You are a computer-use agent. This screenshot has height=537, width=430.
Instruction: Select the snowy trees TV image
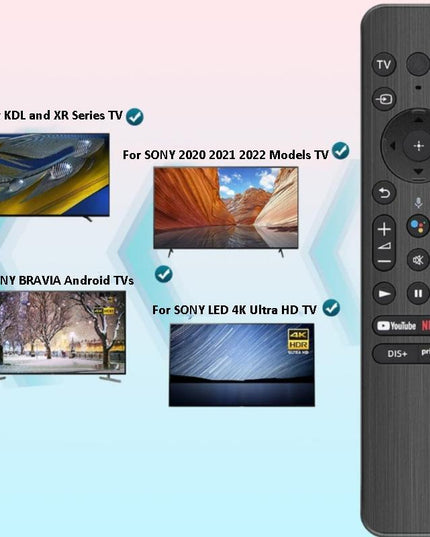tap(62, 333)
